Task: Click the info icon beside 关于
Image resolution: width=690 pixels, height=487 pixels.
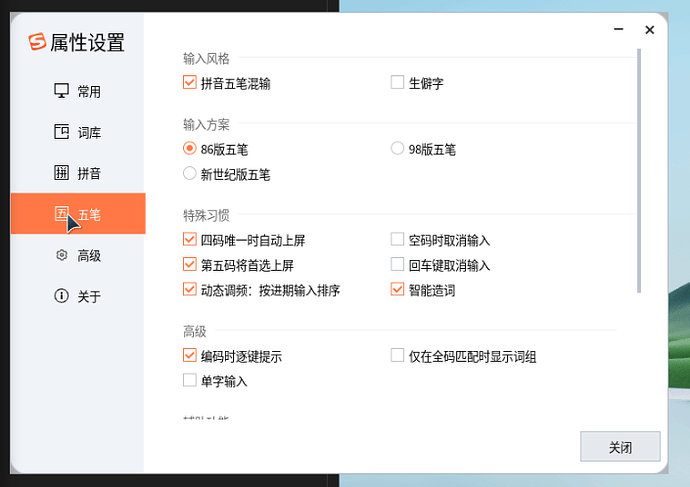Action: coord(62,296)
